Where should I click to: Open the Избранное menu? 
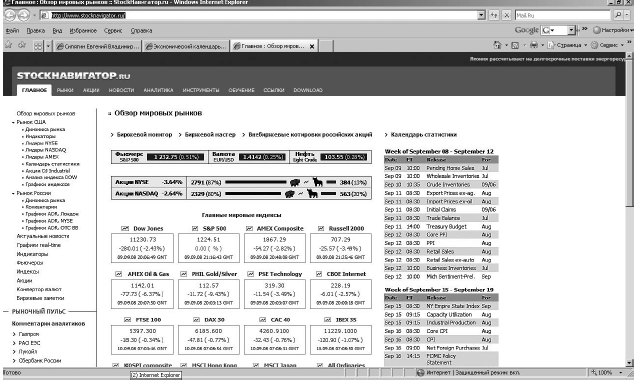point(83,31)
